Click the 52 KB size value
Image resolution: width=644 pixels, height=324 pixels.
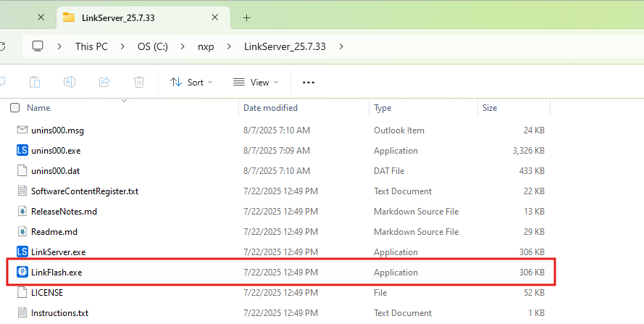[x=534, y=292]
